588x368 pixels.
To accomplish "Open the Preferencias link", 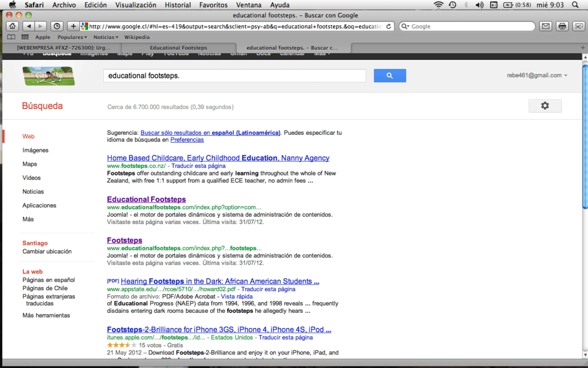I will (187, 140).
